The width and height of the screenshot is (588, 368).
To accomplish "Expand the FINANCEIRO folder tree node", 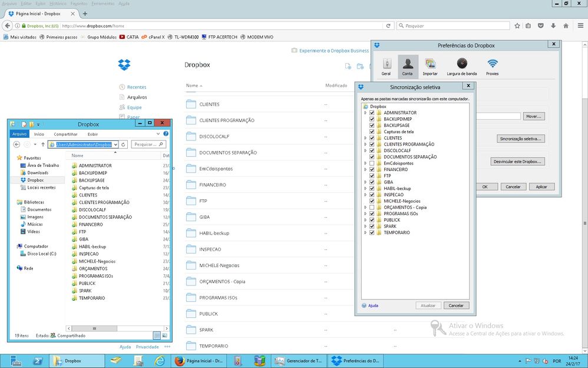I will point(365,169).
